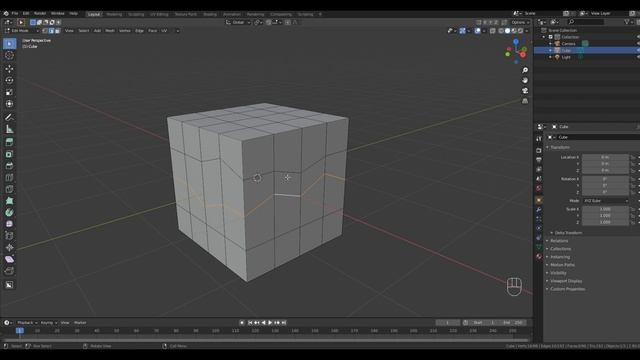This screenshot has height=360, width=640.
Task: Expand the Relations panel
Action: 558,241
